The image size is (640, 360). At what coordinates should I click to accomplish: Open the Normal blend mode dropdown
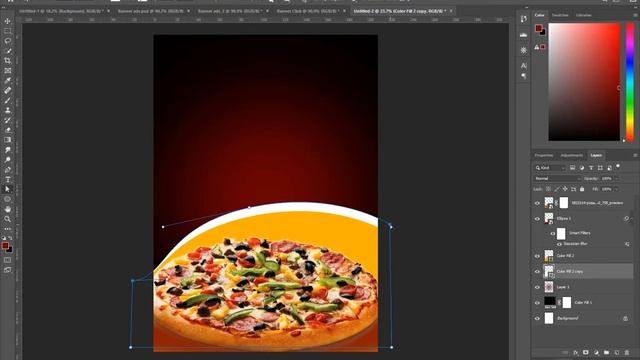click(557, 178)
